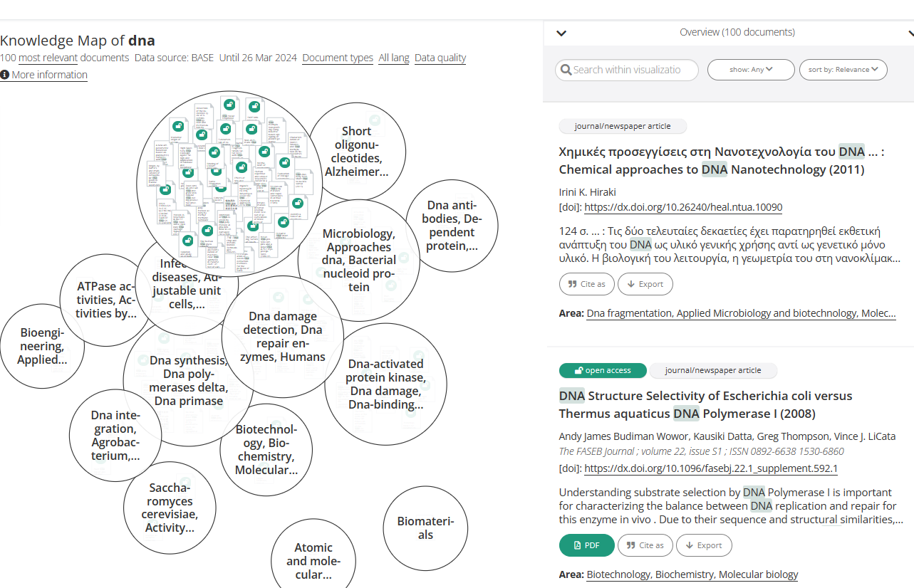
Task: Open the 'show: Any' filter dropdown
Action: 751,70
